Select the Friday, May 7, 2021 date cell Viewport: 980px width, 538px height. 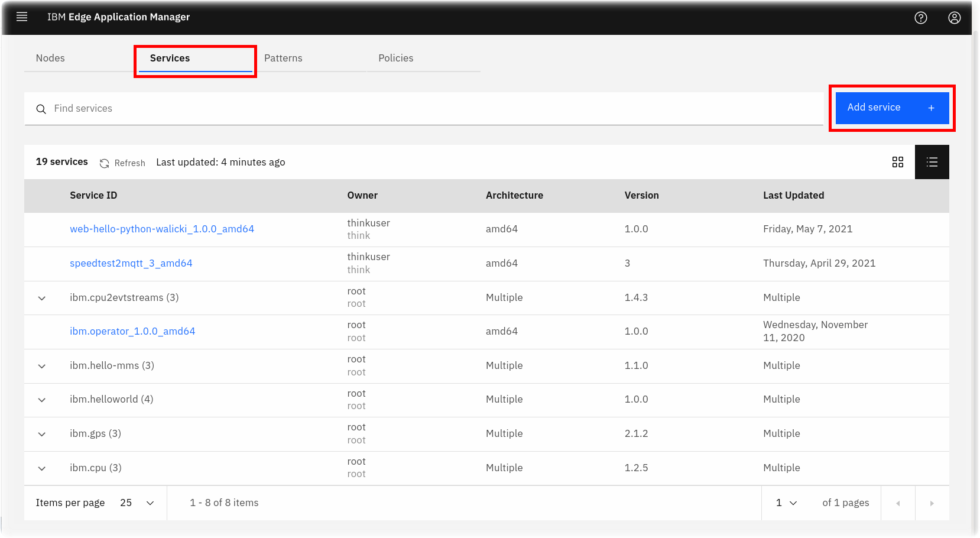tap(807, 229)
